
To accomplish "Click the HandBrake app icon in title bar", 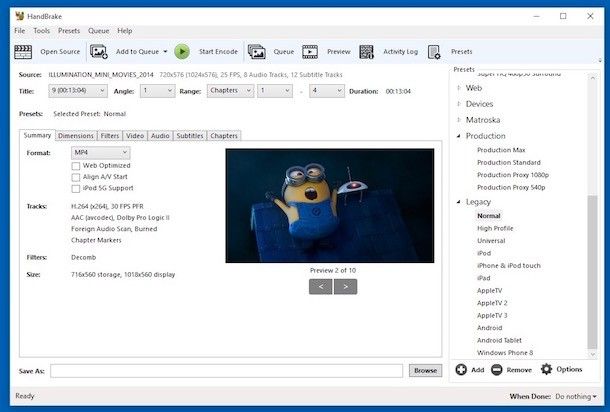I will click(19, 16).
